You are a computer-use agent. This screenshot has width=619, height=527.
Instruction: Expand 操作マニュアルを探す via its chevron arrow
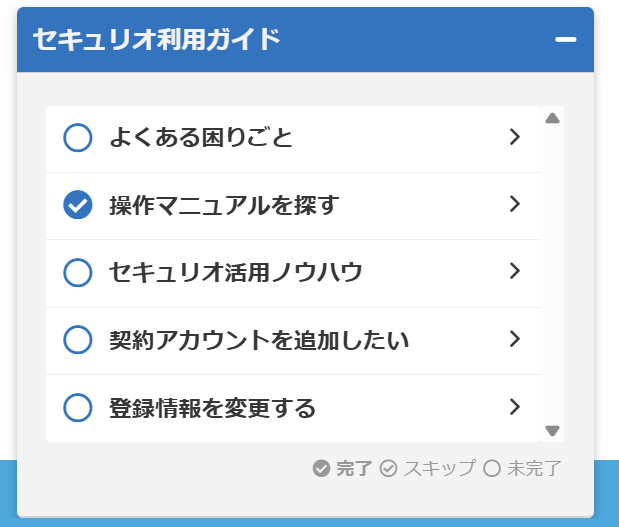(x=515, y=204)
